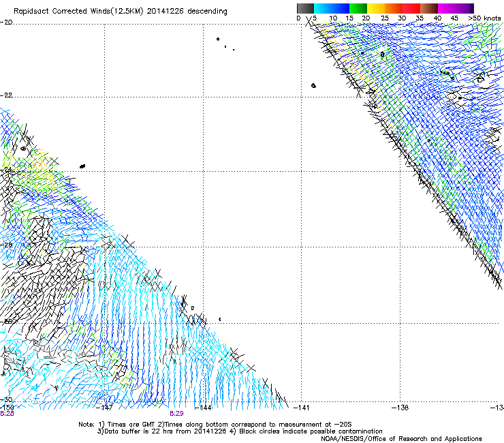Pick the orange 25–30 knots legend swatch
This screenshot has width=504, height=443.
tap(394, 8)
